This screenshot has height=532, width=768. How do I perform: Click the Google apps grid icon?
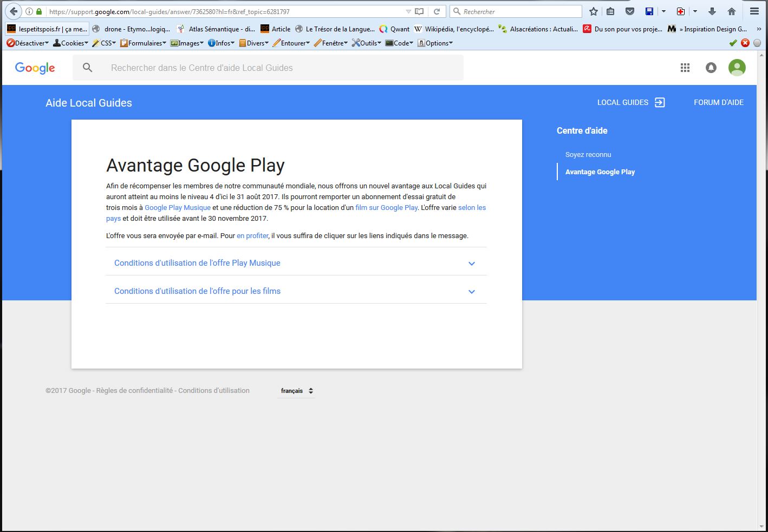pyautogui.click(x=685, y=68)
